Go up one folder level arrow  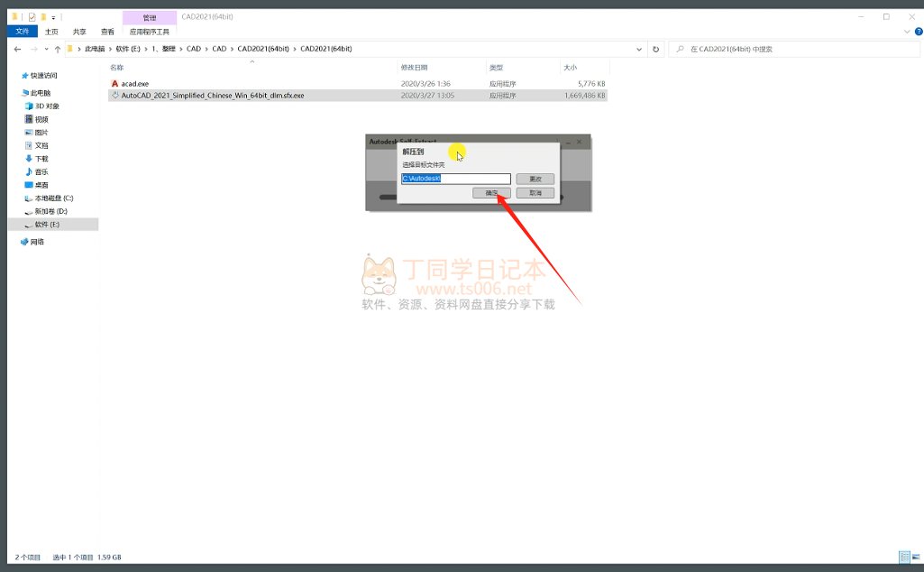(57, 49)
